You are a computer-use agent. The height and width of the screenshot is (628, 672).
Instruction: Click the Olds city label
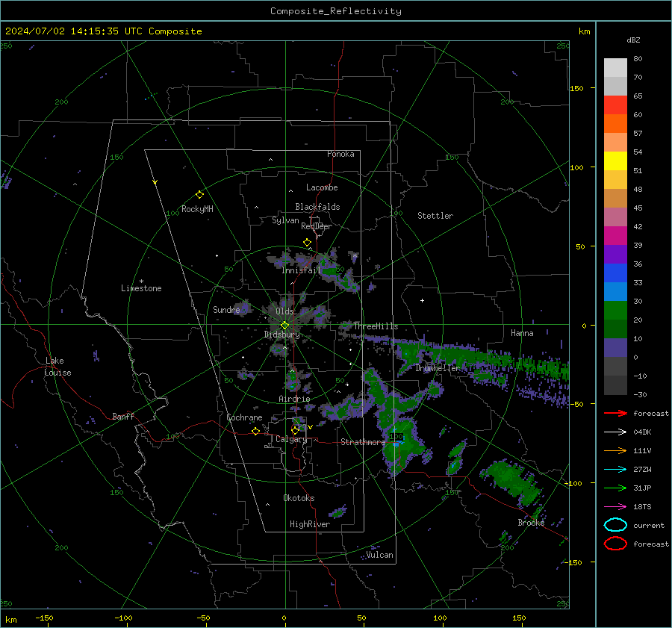[284, 311]
